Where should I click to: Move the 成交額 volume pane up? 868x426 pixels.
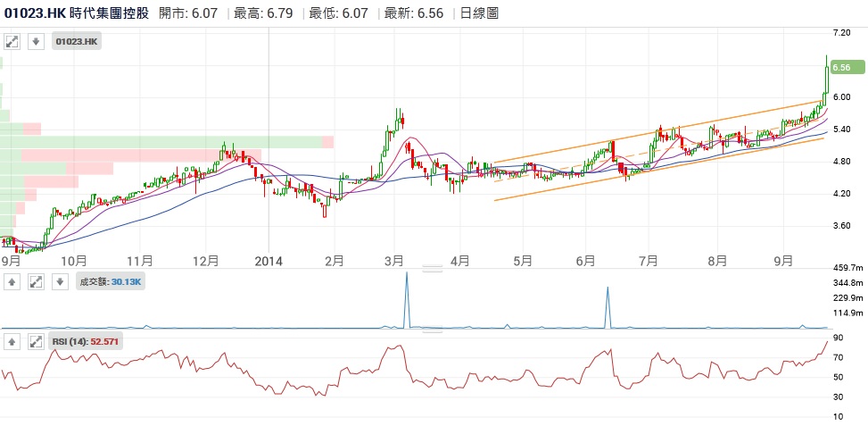click(13, 281)
